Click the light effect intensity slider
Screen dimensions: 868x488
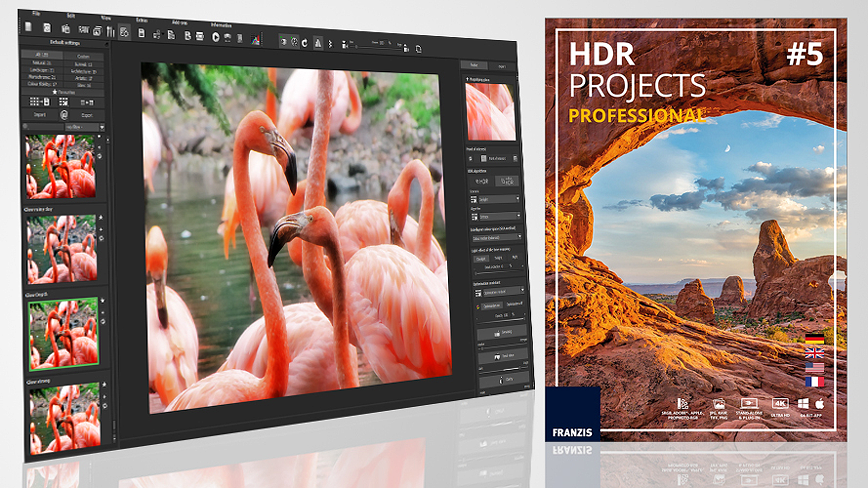pyautogui.click(x=499, y=272)
